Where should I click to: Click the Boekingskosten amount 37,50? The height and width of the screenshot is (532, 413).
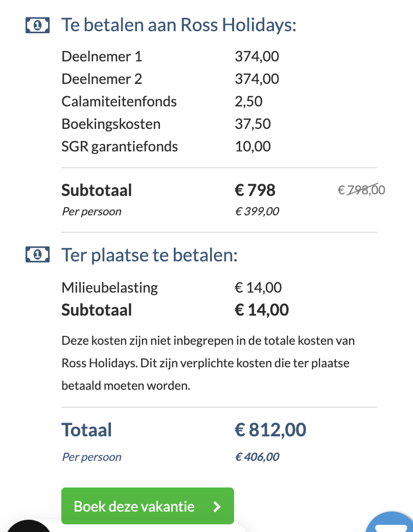pos(253,124)
